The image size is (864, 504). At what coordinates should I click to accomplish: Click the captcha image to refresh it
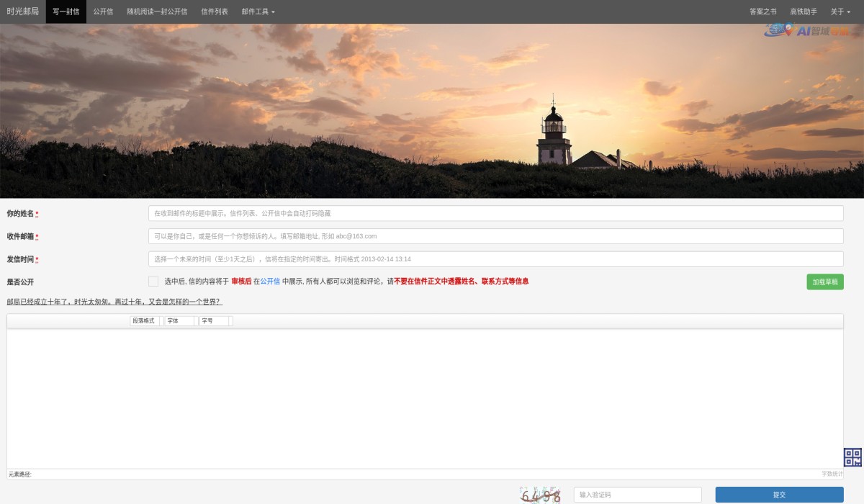[x=540, y=495]
